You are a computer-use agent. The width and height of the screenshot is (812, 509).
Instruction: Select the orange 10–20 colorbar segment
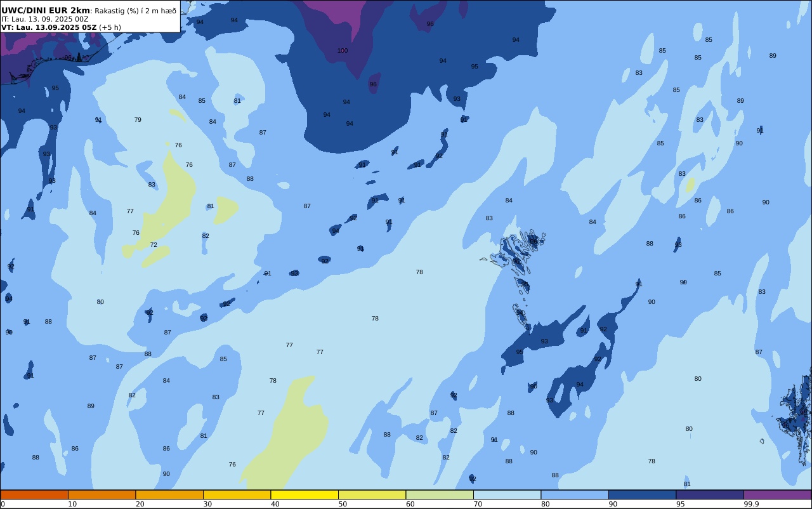click(101, 494)
